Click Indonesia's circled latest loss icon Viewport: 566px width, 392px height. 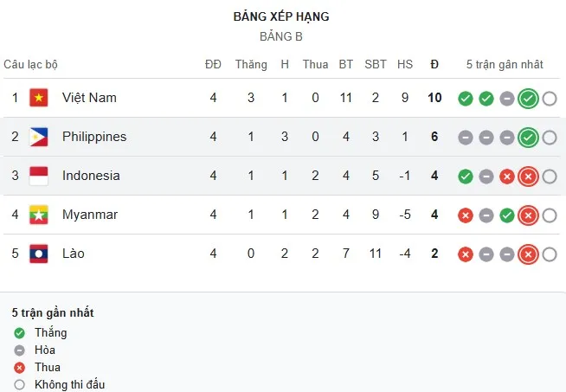pos(529,177)
